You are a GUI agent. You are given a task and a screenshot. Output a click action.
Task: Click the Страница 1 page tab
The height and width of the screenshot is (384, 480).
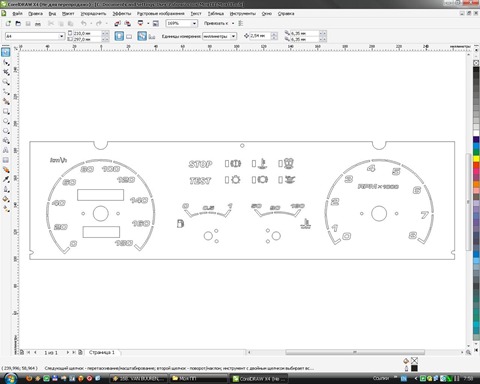(x=102, y=352)
